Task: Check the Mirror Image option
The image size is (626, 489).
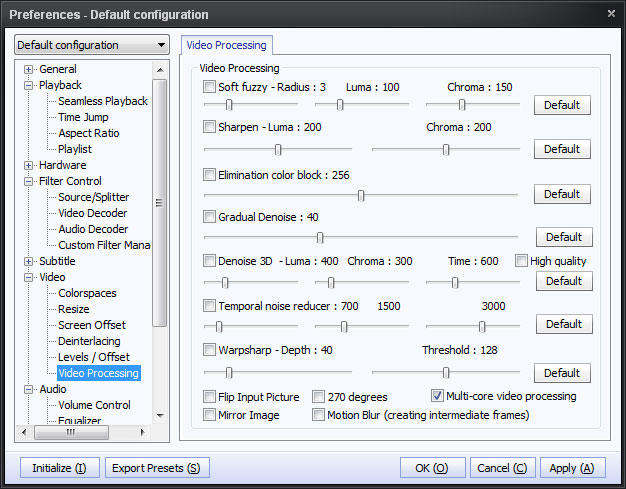Action: coord(209,414)
